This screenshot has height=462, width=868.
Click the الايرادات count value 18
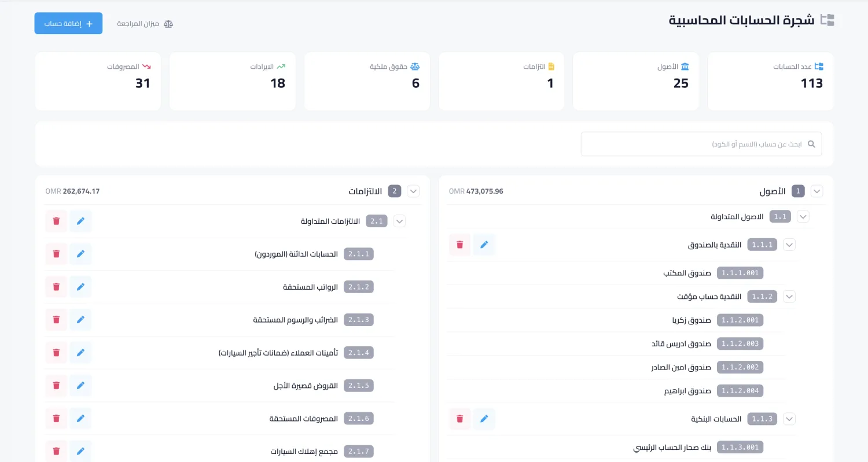[x=278, y=83]
